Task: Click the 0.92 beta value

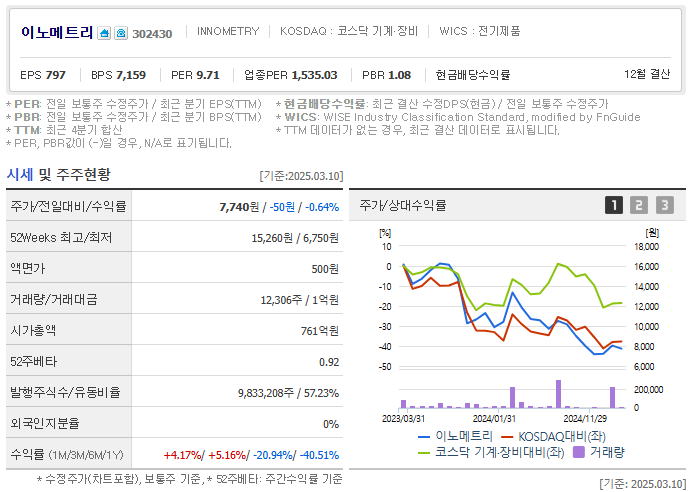Action: [x=329, y=362]
